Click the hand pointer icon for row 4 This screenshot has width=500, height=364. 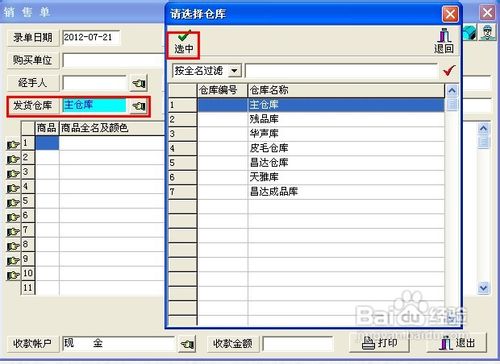coord(13,188)
